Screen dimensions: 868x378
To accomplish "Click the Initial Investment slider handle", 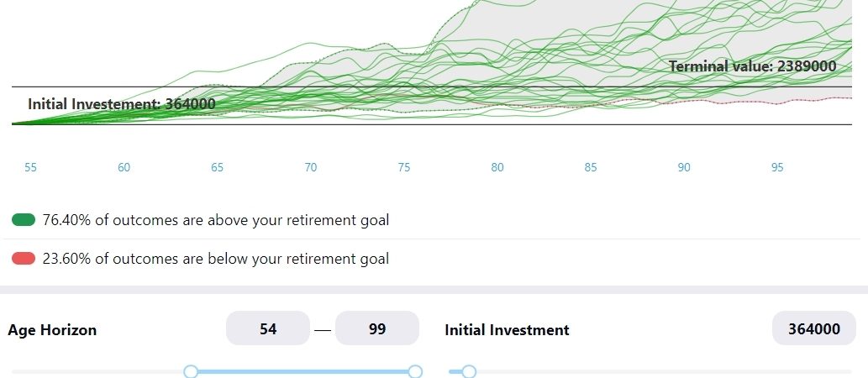I will tap(469, 371).
